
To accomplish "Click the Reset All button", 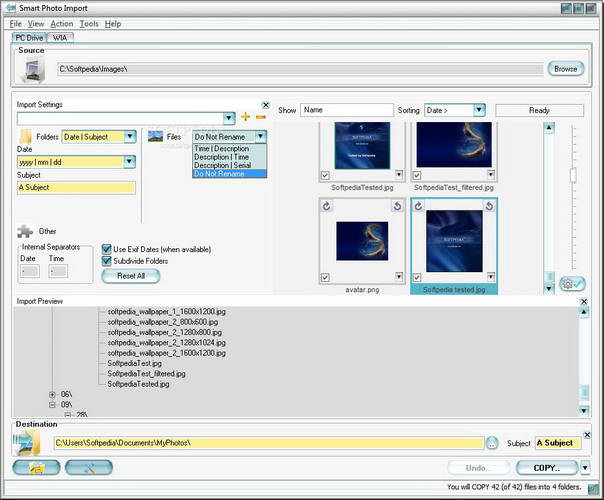I will (x=130, y=276).
